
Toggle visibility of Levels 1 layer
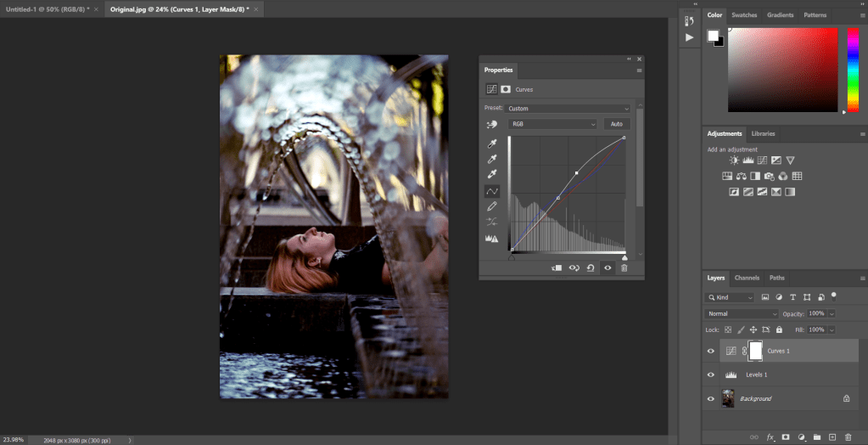pos(710,375)
